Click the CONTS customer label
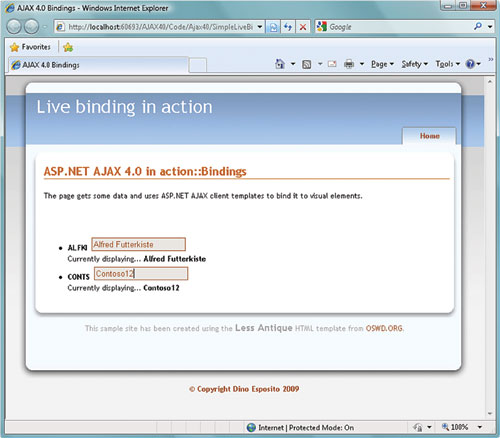This screenshot has height=438, width=500. (x=79, y=277)
